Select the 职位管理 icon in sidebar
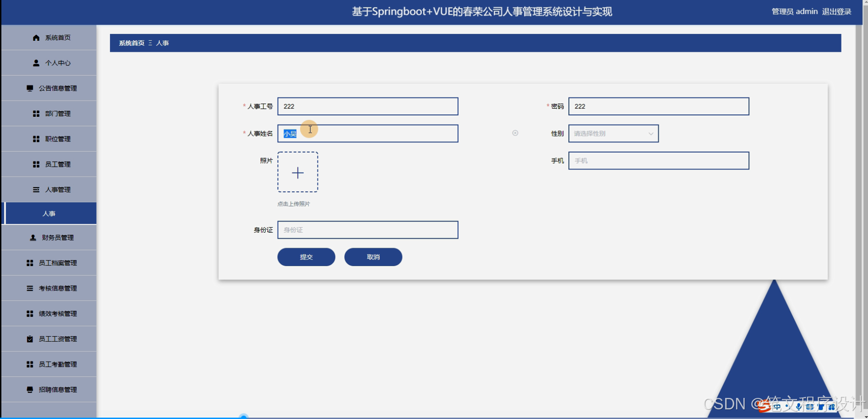Screen dimensions: 868x419 (36, 138)
